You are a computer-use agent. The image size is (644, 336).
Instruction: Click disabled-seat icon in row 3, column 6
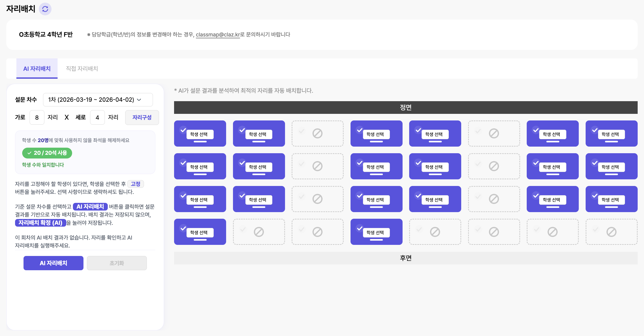tap(494, 199)
